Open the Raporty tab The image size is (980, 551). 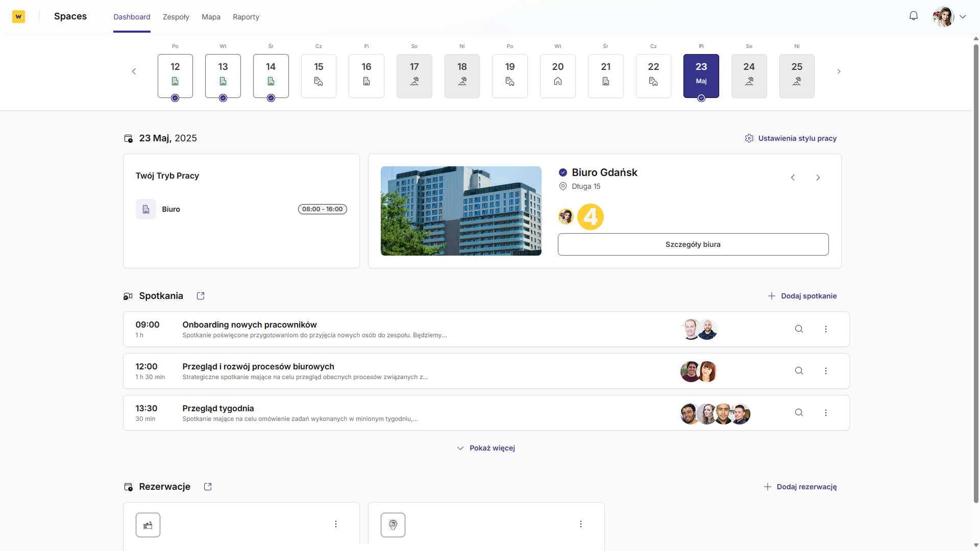[246, 17]
